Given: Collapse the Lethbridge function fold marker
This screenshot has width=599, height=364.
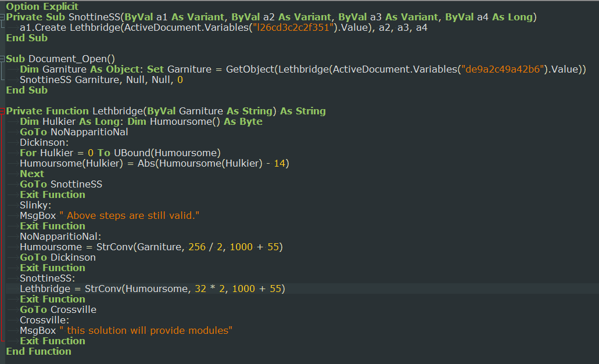Looking at the screenshot, I should pyautogui.click(x=3, y=111).
